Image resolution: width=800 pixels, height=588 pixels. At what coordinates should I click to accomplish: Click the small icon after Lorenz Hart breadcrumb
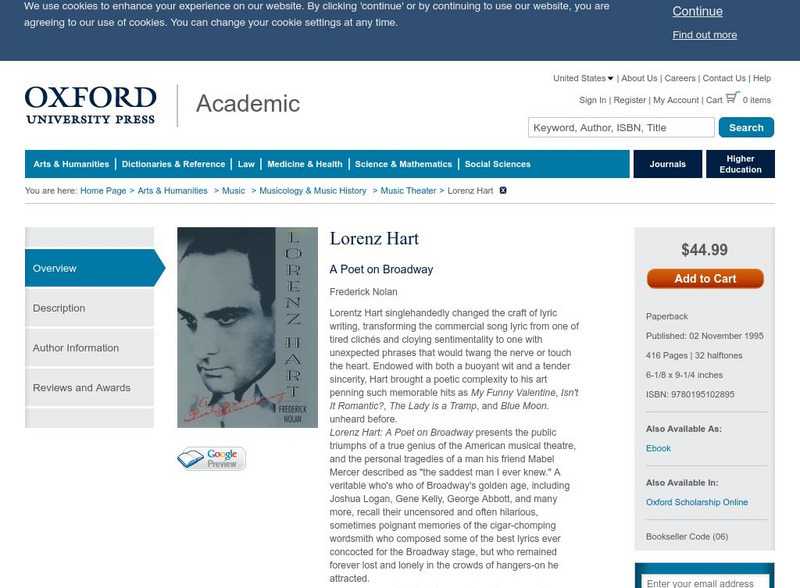503,190
